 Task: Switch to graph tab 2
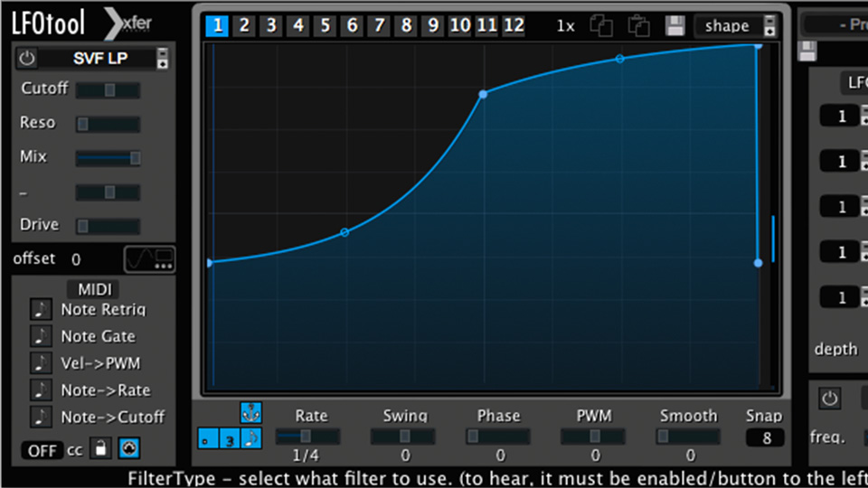(244, 25)
